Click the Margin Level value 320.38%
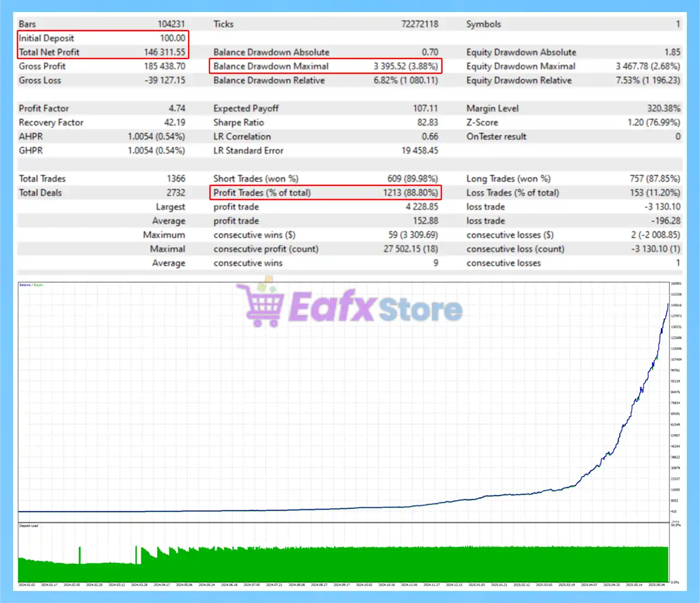 click(664, 108)
